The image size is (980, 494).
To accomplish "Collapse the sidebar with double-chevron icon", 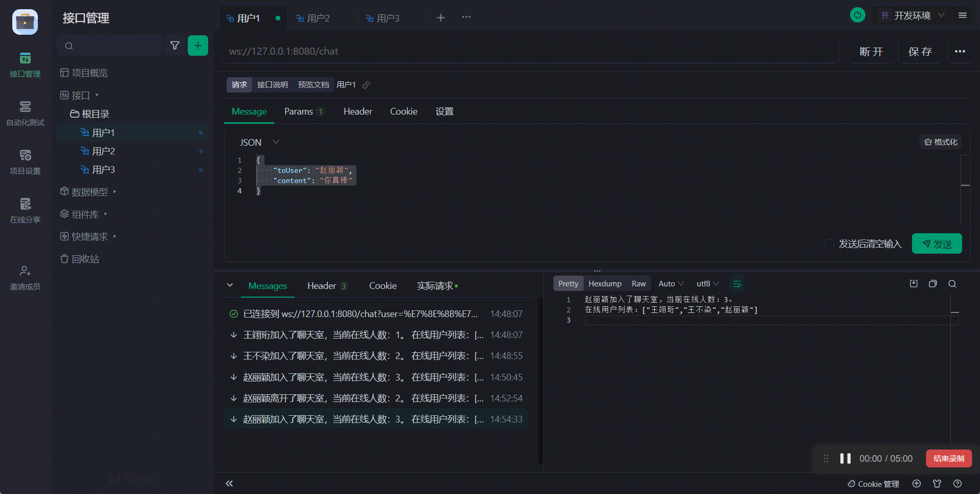I will pyautogui.click(x=229, y=484).
